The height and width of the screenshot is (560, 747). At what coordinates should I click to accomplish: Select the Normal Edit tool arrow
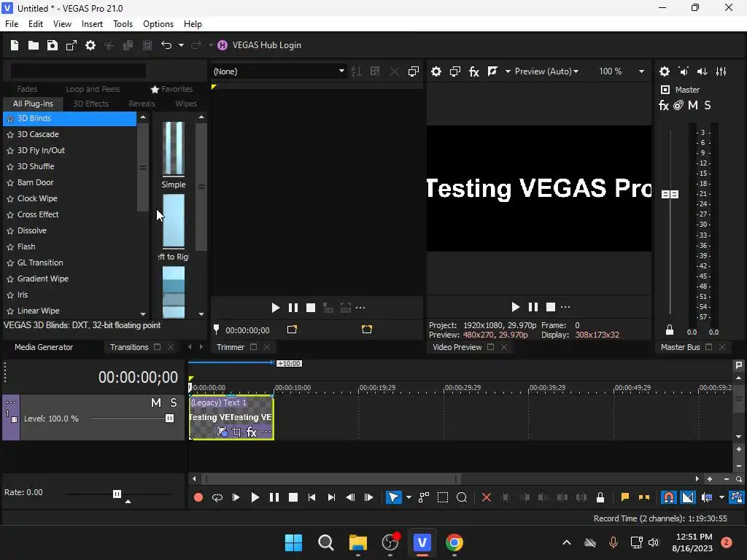(393, 497)
